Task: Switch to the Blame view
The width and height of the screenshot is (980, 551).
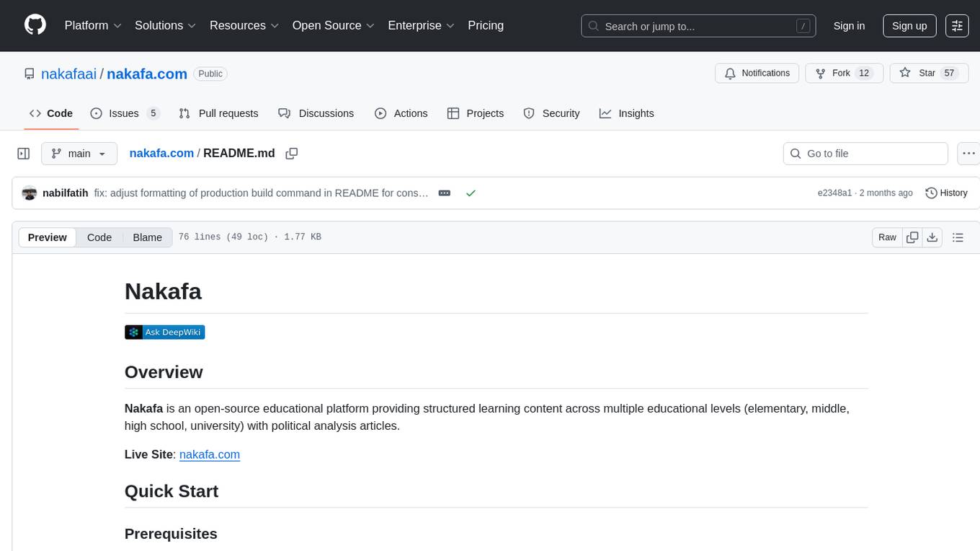Action: pos(148,237)
